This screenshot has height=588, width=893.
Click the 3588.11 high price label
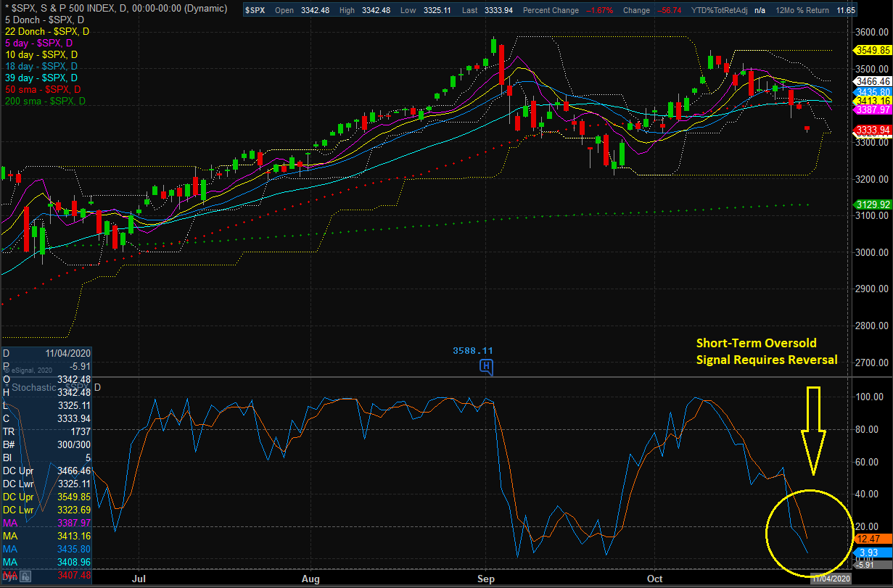[x=473, y=350]
